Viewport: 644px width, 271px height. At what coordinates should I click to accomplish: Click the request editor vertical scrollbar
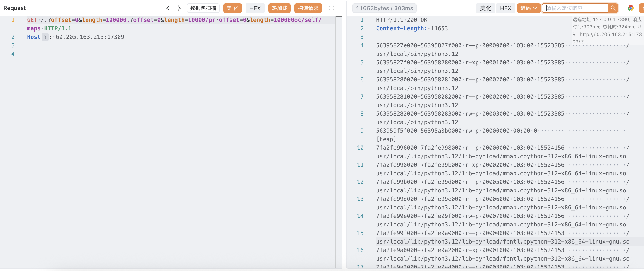pos(339,142)
